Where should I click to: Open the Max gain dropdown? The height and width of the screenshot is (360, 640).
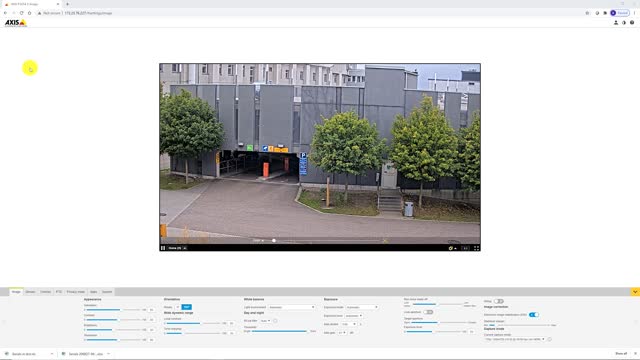tap(342, 333)
